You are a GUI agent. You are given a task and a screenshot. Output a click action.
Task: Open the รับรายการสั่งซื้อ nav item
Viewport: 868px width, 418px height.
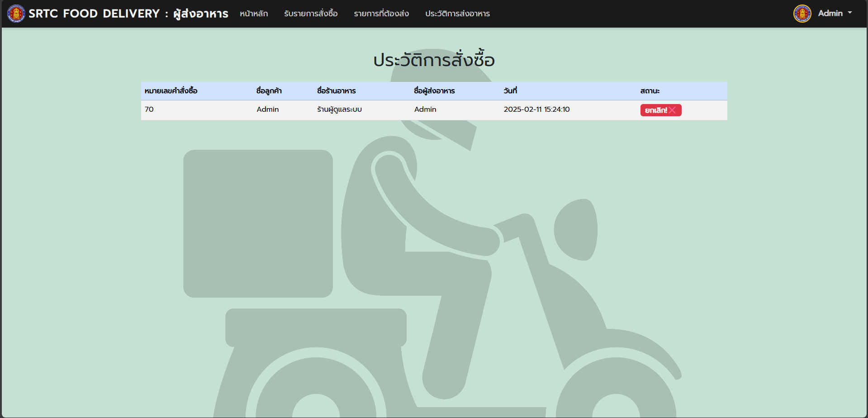point(311,14)
